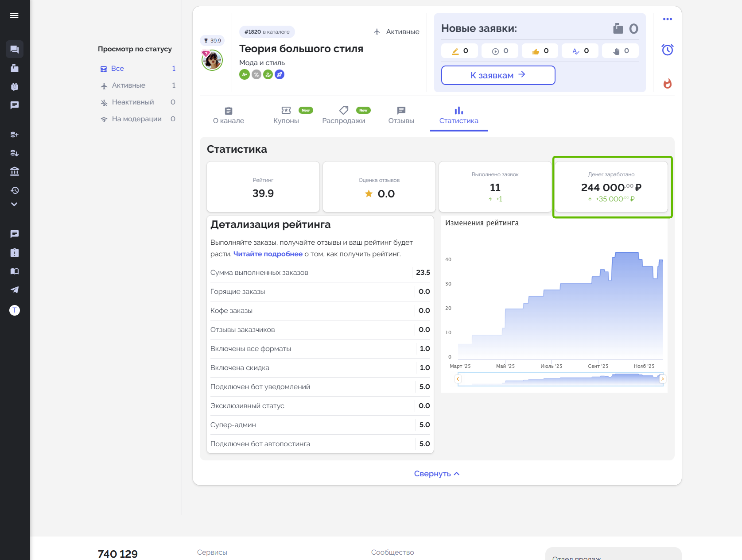742x560 pixels.
Task: Click the left handle of chart range navigator
Action: coord(458,379)
